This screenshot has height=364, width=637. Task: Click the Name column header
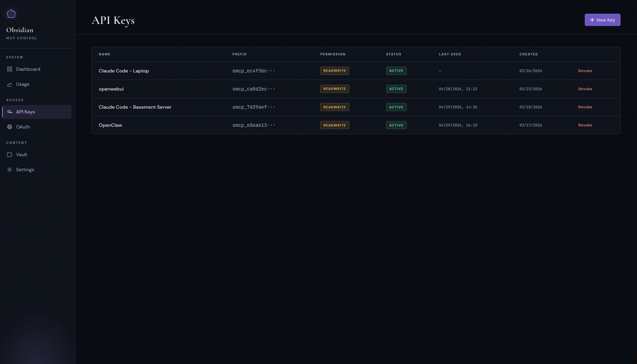coord(105,54)
